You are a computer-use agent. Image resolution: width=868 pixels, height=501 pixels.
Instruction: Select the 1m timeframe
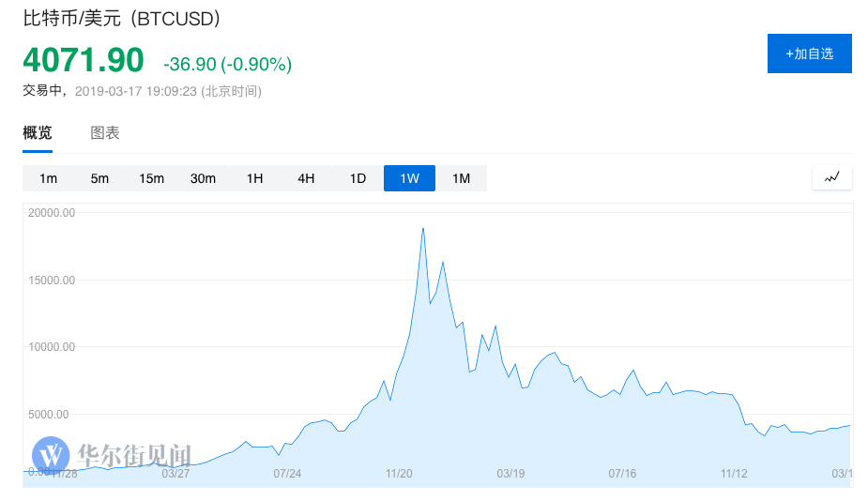[48, 178]
